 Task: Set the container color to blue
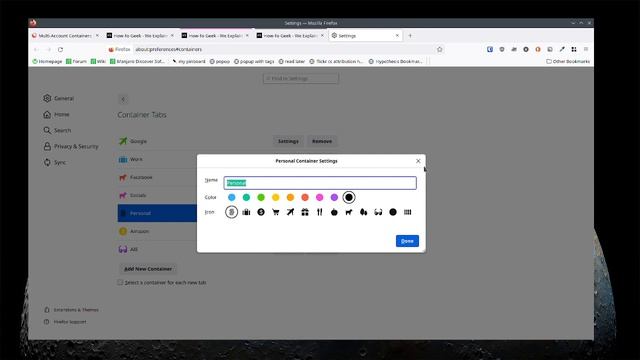[x=231, y=198]
